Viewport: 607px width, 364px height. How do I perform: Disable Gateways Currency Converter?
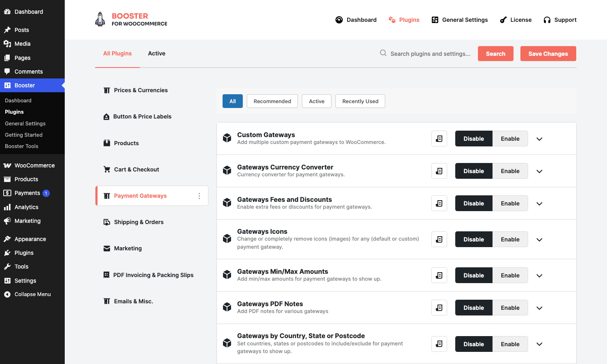[474, 171]
